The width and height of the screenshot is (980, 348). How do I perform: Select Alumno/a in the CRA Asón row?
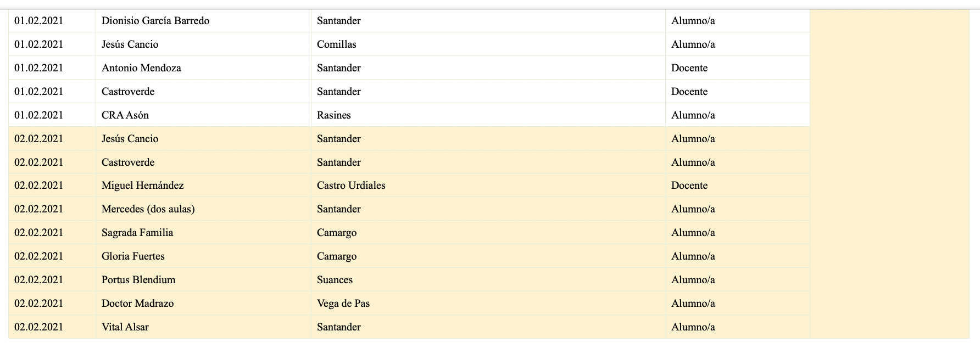pyautogui.click(x=693, y=115)
